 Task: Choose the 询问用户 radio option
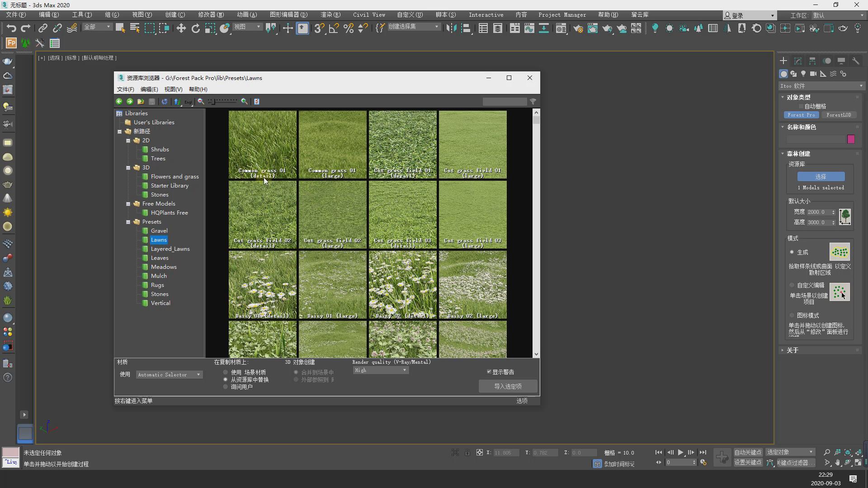point(226,387)
